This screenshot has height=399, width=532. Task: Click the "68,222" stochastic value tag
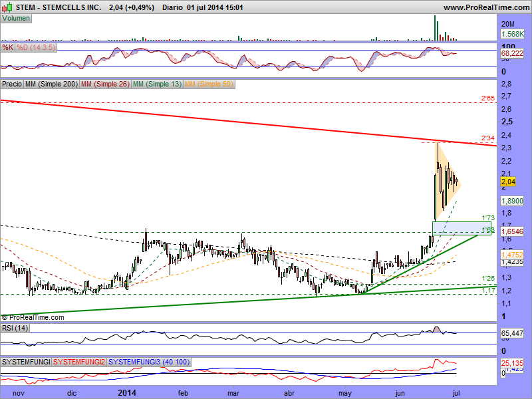tap(512, 53)
